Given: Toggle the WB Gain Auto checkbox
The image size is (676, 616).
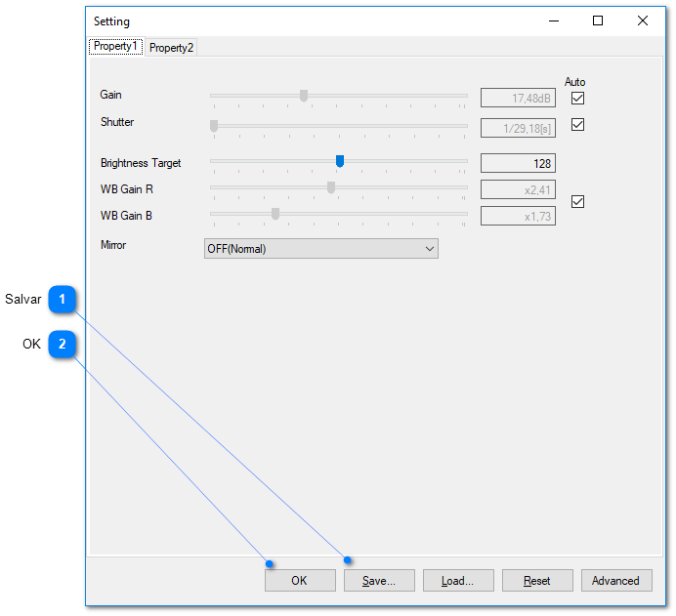Looking at the screenshot, I should (x=577, y=201).
